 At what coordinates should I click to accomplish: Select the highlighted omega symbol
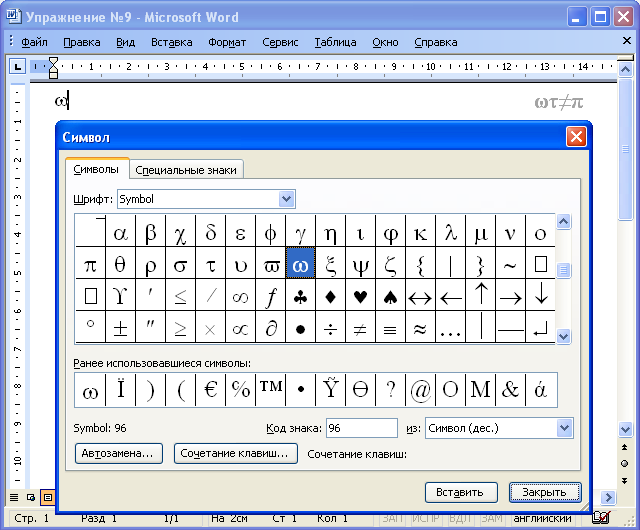300,263
